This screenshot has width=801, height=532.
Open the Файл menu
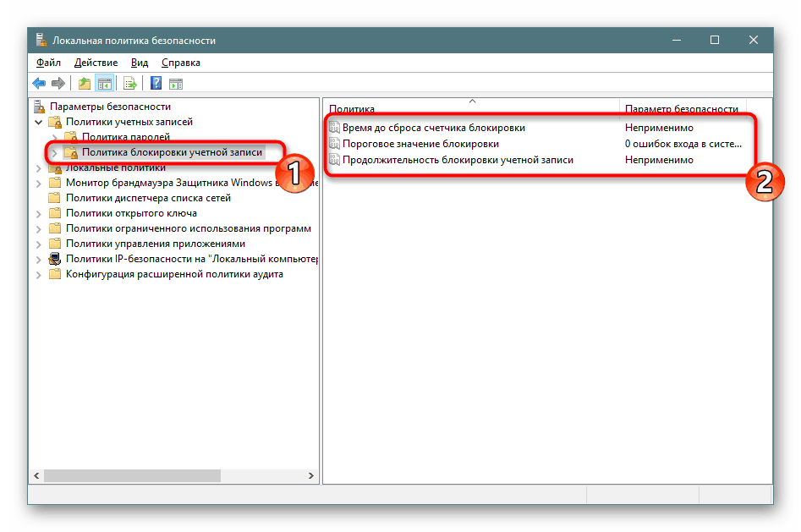click(48, 63)
